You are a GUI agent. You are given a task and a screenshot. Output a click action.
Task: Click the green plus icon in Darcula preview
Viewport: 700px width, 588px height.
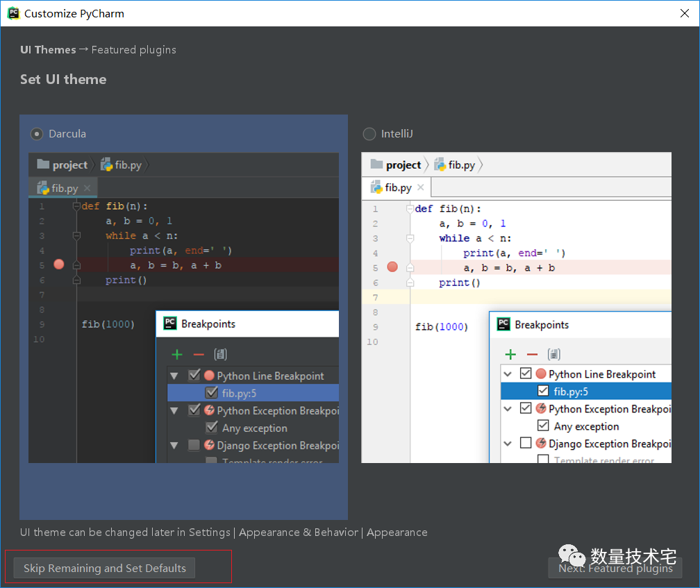[177, 355]
